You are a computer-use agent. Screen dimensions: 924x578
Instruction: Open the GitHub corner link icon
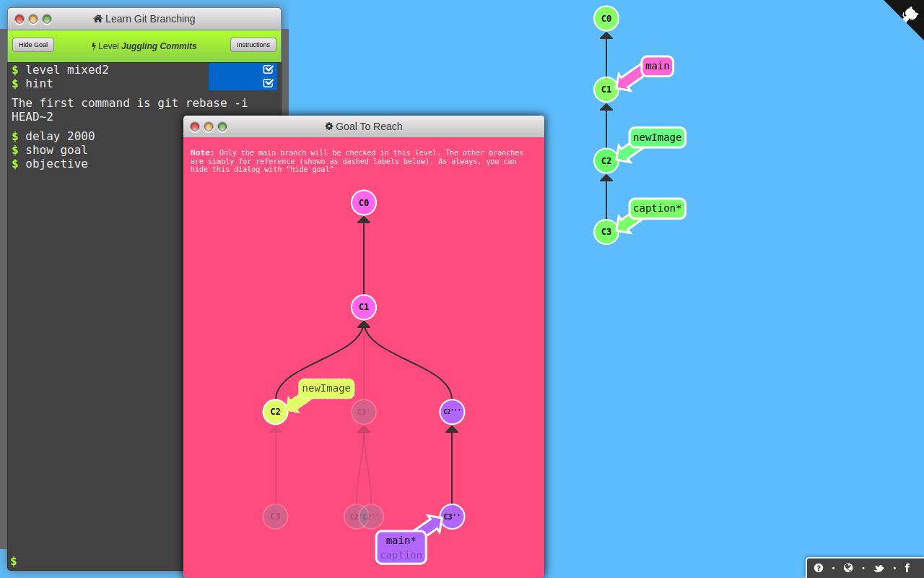(910, 14)
